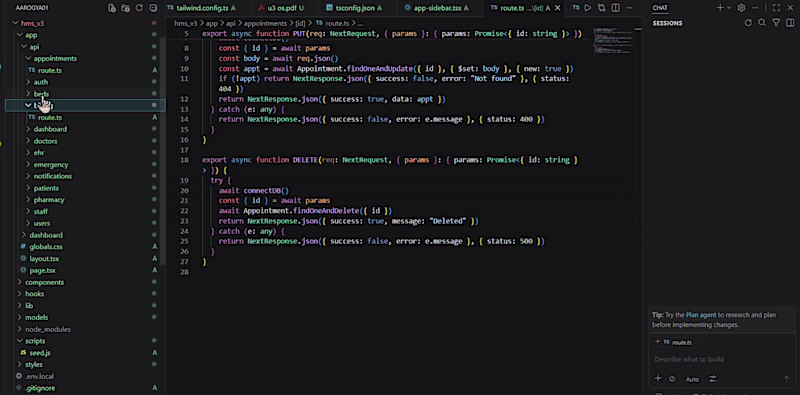Image resolution: width=800 pixels, height=395 pixels.
Task: Select the CHAT panel tab
Action: tap(660, 8)
